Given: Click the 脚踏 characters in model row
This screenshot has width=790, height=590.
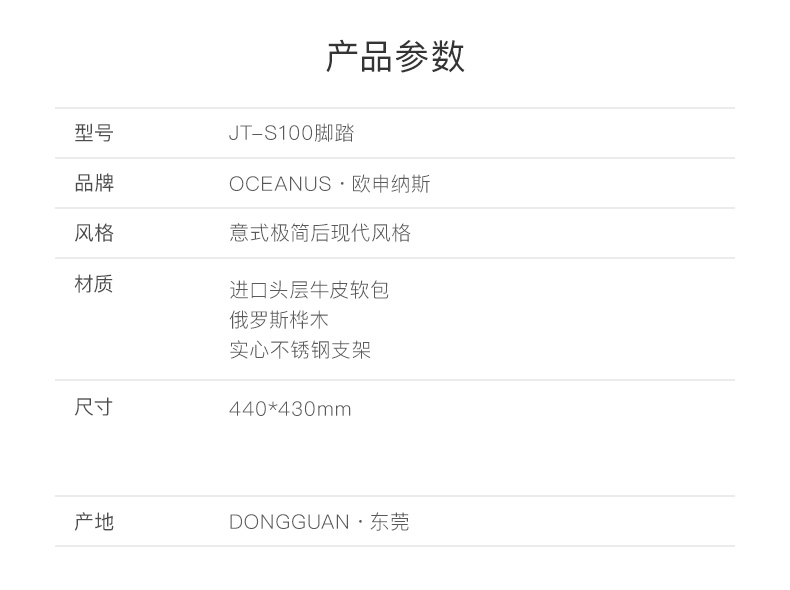Looking at the screenshot, I should [x=335, y=134].
